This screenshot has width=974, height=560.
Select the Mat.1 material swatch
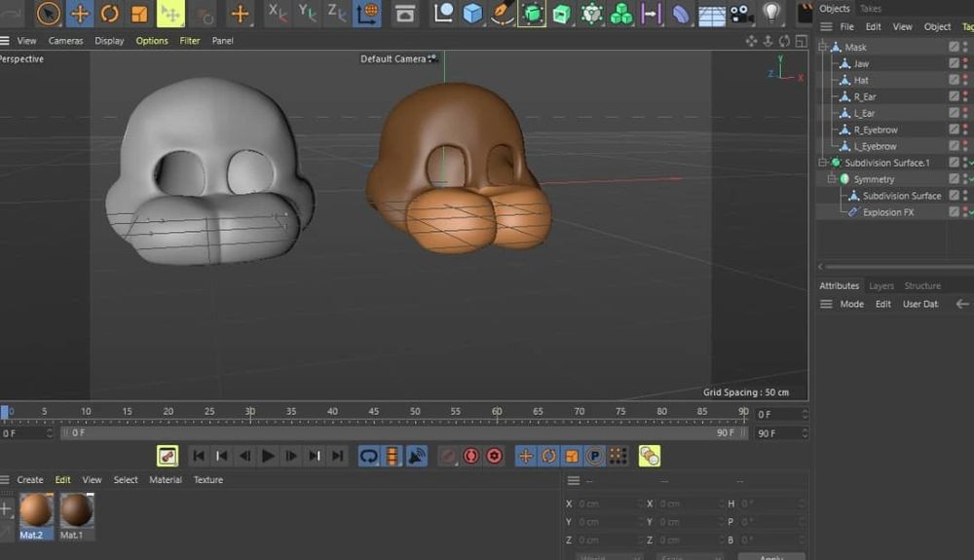click(x=77, y=510)
